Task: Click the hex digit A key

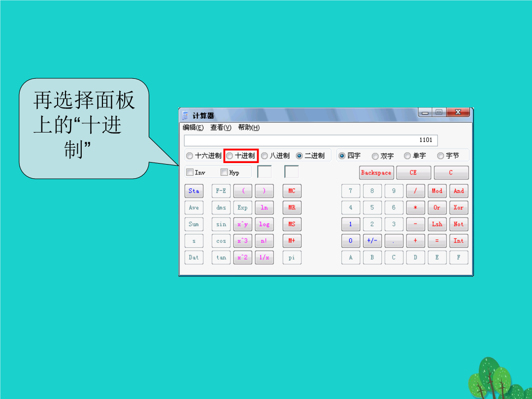Action: pyautogui.click(x=351, y=258)
